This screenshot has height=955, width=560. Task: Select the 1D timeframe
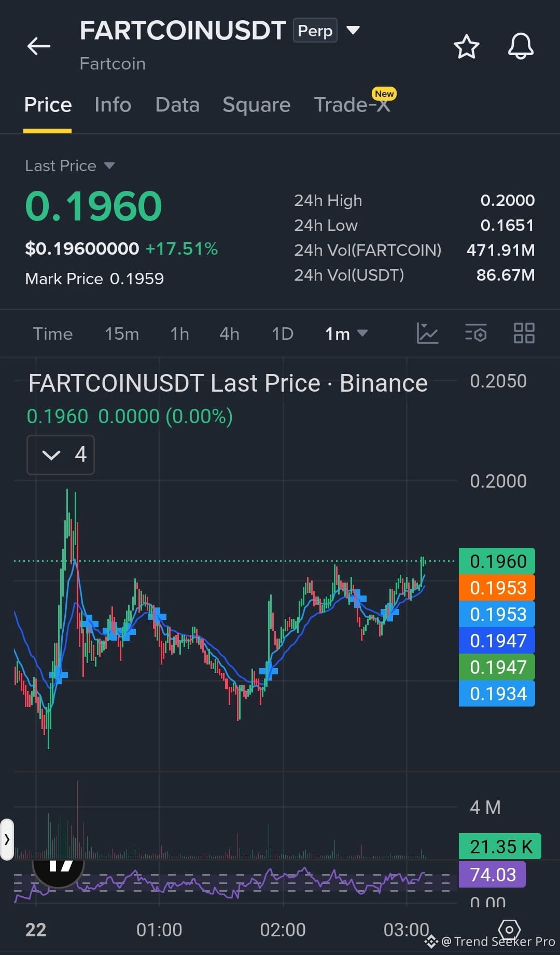[283, 334]
